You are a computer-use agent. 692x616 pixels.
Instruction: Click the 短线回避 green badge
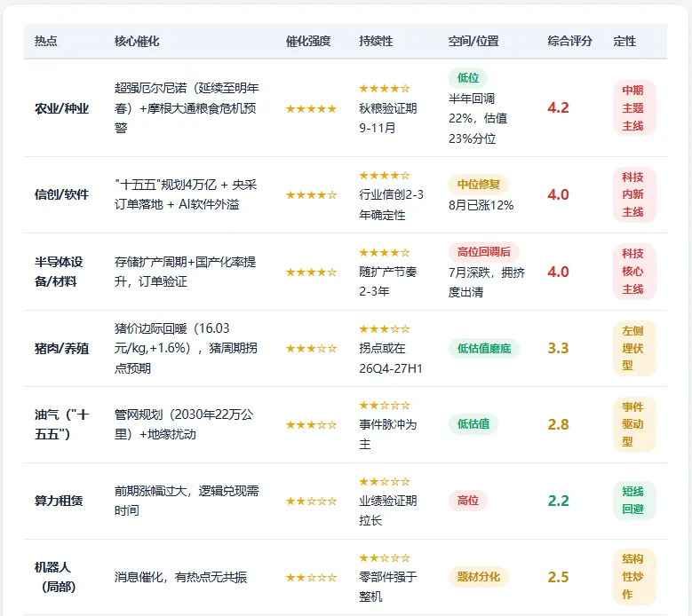pos(634,501)
